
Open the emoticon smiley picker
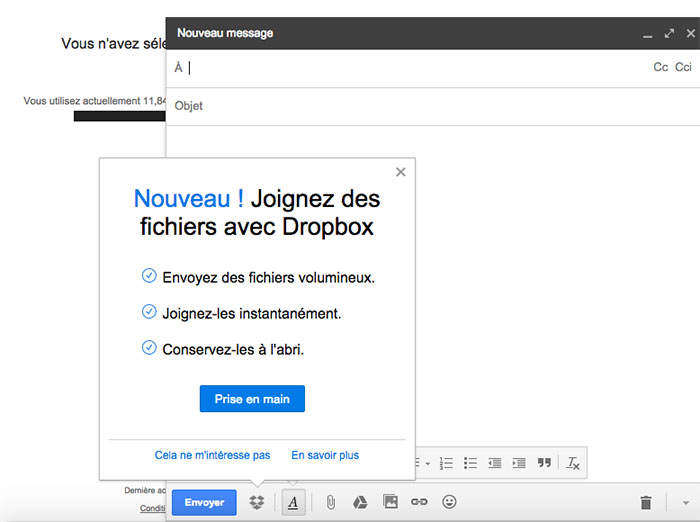449,502
